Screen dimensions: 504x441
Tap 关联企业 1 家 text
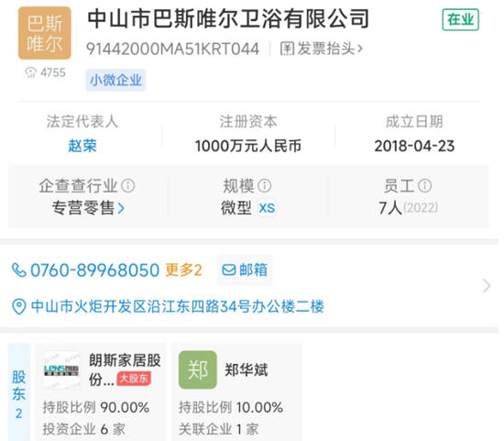(x=219, y=429)
